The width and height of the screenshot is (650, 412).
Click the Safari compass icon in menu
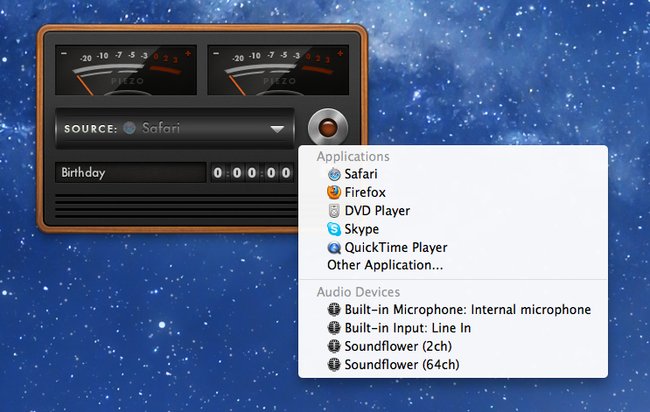coord(334,174)
